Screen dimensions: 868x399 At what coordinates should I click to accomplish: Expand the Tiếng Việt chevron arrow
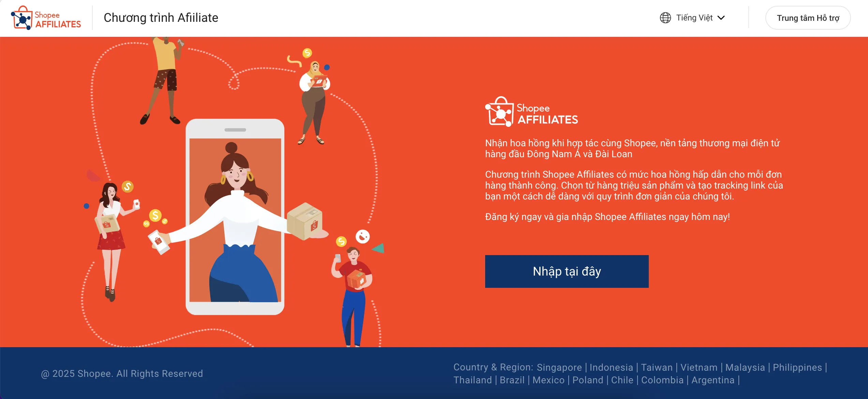click(x=721, y=18)
